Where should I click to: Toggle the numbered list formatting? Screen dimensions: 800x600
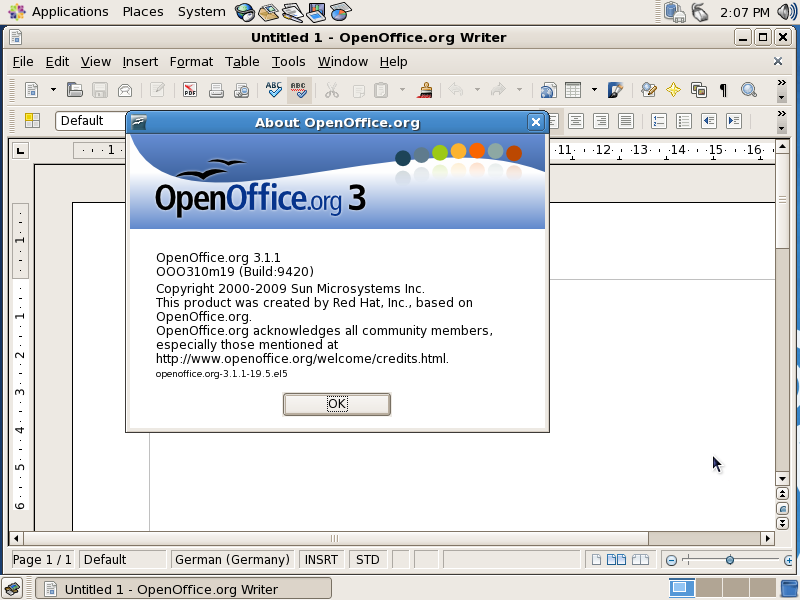pyautogui.click(x=660, y=120)
